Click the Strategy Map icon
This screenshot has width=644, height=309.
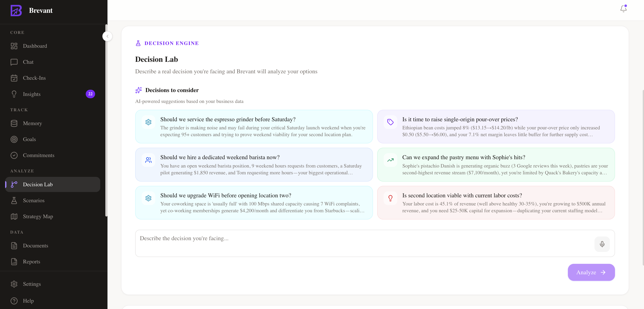point(14,216)
